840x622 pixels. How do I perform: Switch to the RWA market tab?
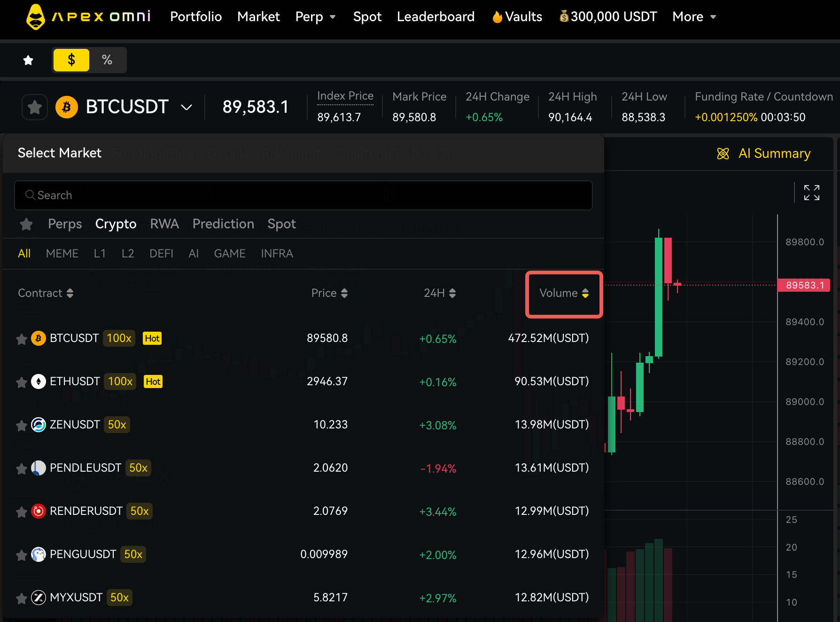tap(164, 224)
